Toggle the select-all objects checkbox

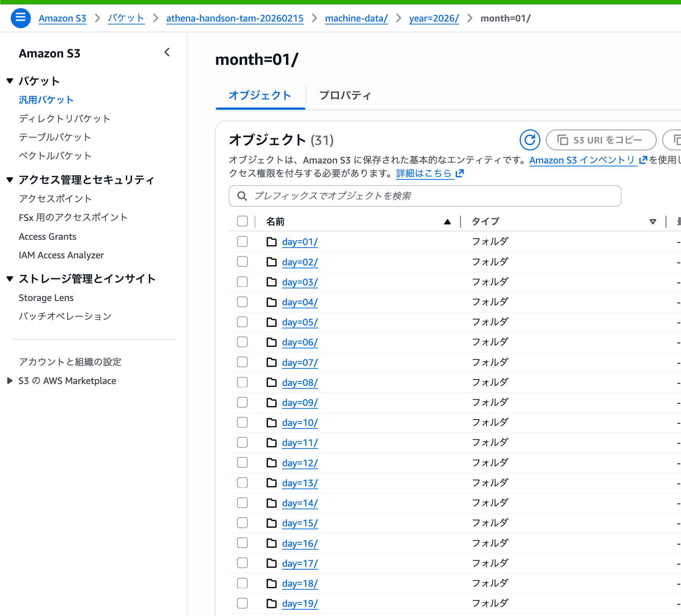(x=242, y=221)
